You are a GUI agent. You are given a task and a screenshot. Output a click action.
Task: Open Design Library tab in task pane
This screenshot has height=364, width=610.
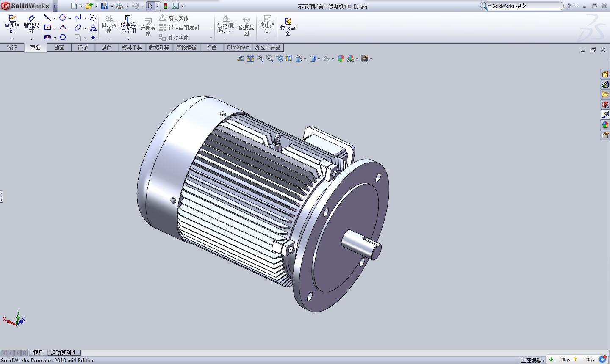(605, 84)
